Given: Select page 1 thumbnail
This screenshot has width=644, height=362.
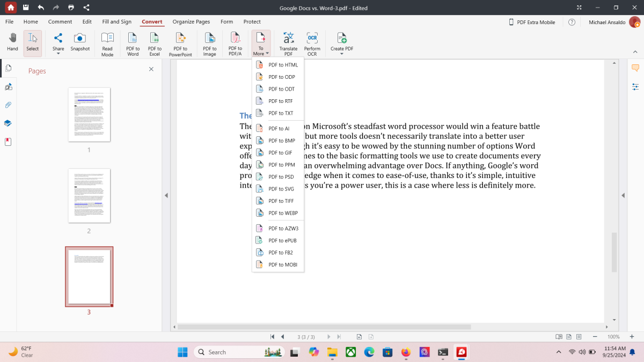Looking at the screenshot, I should click(x=89, y=115).
